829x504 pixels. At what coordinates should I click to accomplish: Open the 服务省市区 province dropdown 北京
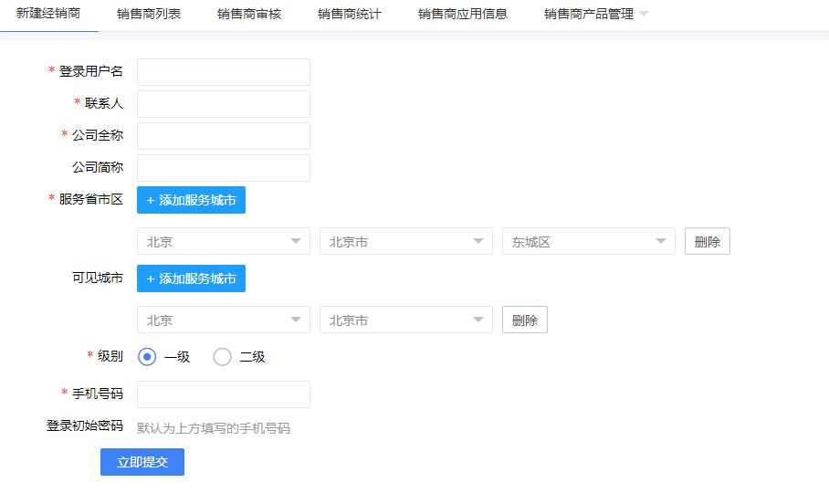[x=224, y=242]
